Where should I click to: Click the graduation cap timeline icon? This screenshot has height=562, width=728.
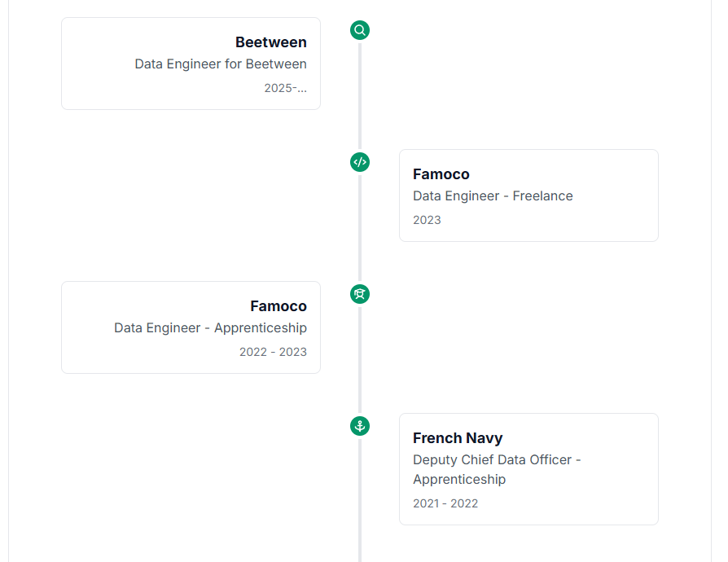click(360, 294)
